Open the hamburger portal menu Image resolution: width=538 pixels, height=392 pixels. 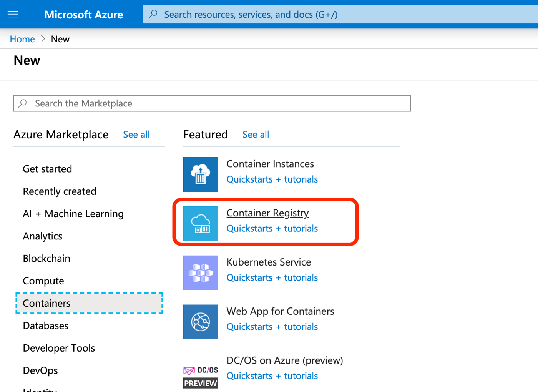(13, 14)
